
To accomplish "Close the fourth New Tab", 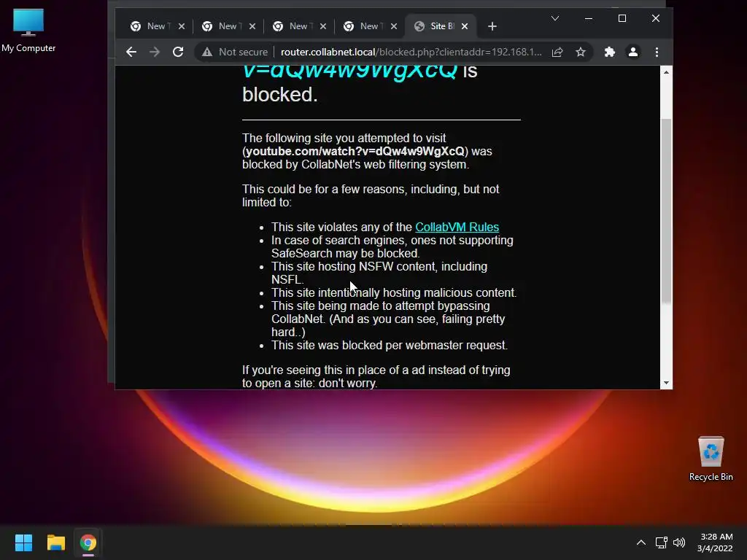I will click(394, 26).
